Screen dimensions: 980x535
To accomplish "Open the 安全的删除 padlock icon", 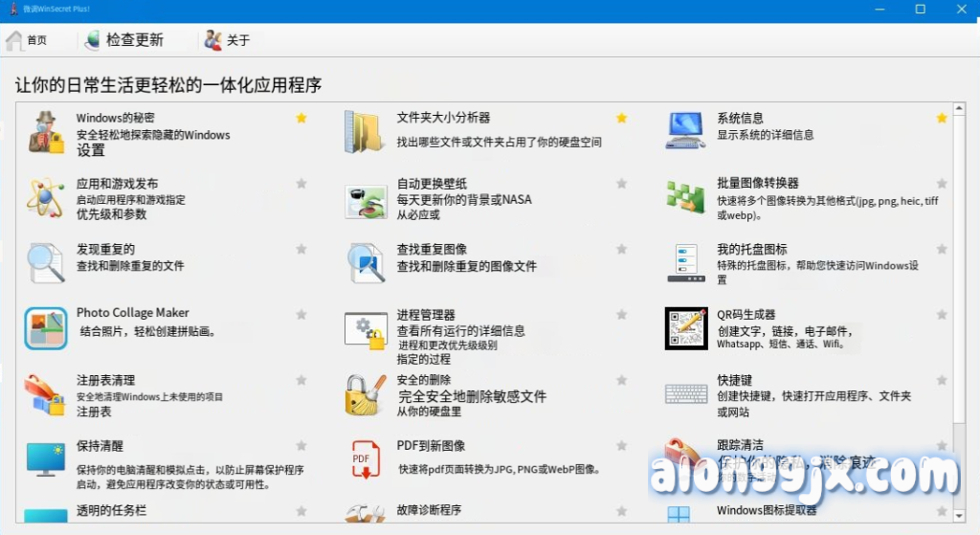I will tap(365, 394).
